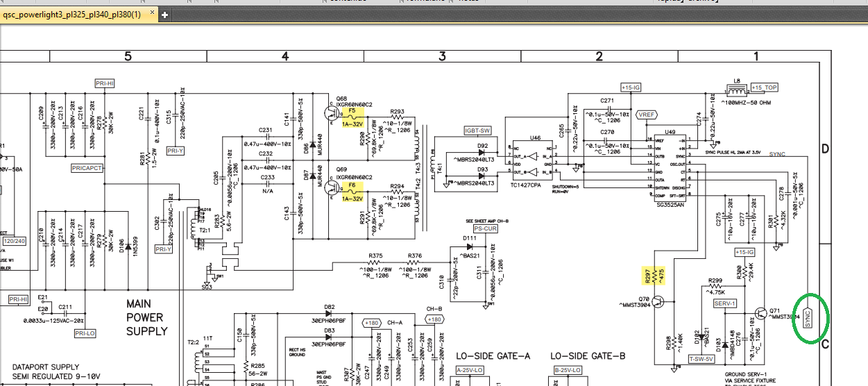Click the Q69 transistor label

pos(341,170)
